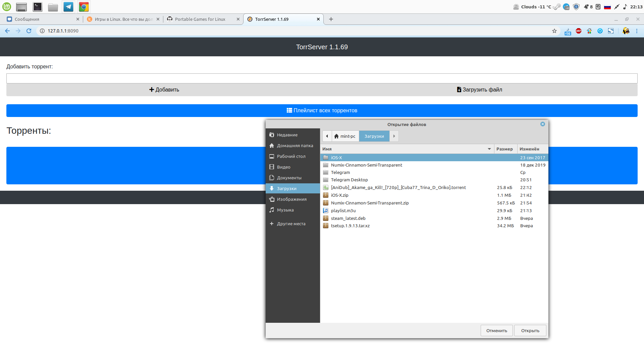Image resolution: width=644 pixels, height=362 pixels.
Task: Open the Linux Mint menu icon
Action: pos(7,7)
